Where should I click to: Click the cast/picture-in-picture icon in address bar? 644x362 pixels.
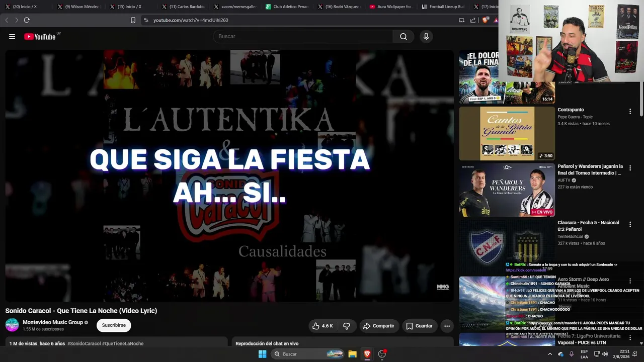pyautogui.click(x=461, y=20)
